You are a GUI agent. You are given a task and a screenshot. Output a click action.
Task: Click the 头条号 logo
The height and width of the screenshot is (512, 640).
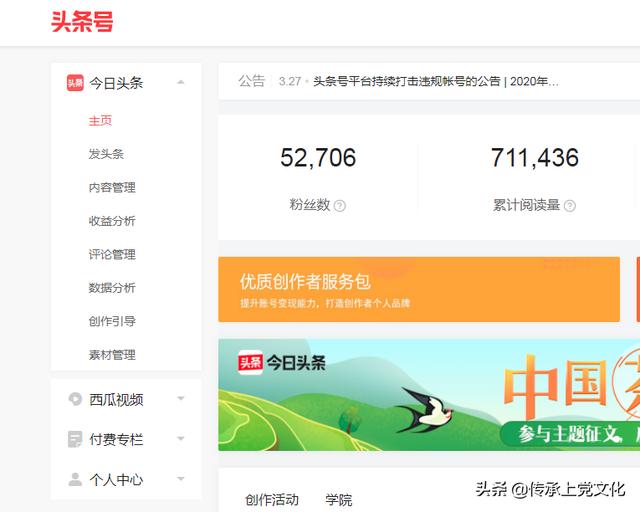[x=82, y=22]
